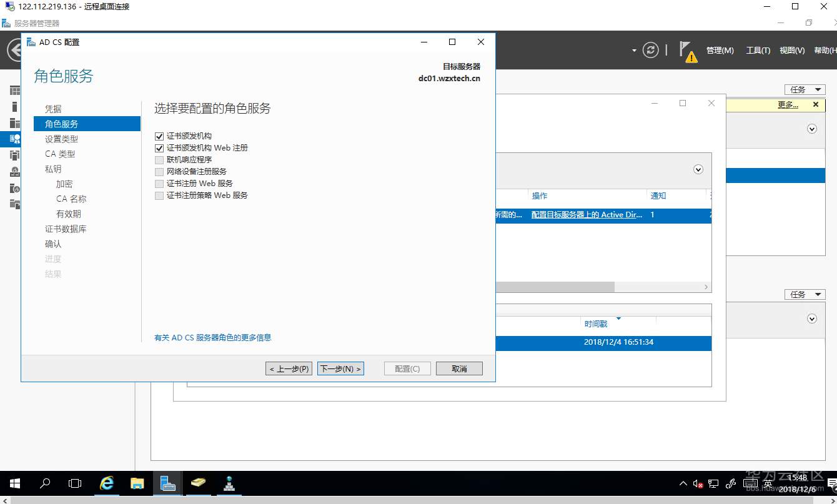The height and width of the screenshot is (504, 837).
Task: Open the all servers view icon
Action: point(14,122)
